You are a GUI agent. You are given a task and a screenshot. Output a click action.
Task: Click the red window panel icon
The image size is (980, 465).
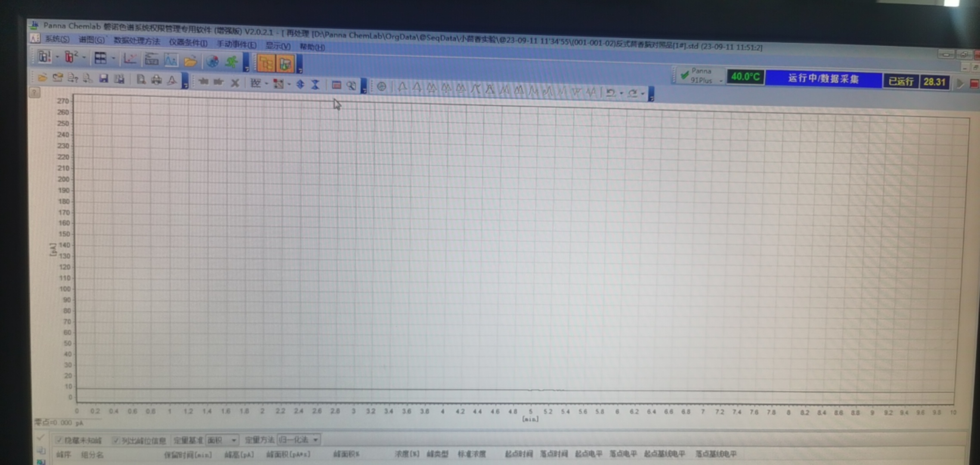coord(337,85)
